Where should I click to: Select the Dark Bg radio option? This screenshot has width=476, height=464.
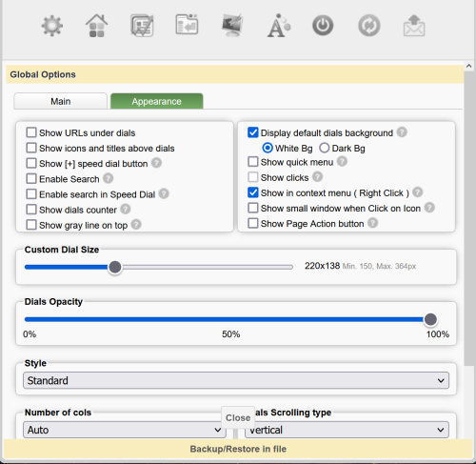325,148
